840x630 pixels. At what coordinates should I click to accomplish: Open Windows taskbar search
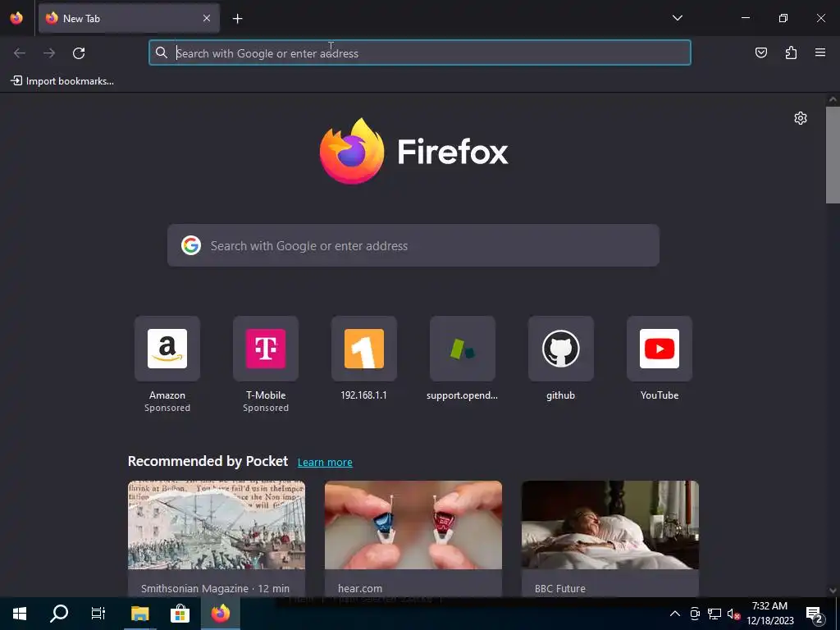coord(59,614)
